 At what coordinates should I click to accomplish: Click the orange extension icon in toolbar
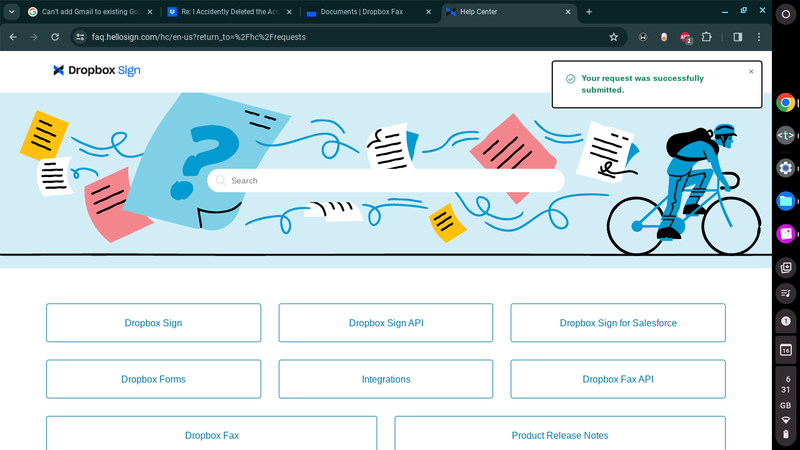[x=664, y=37]
